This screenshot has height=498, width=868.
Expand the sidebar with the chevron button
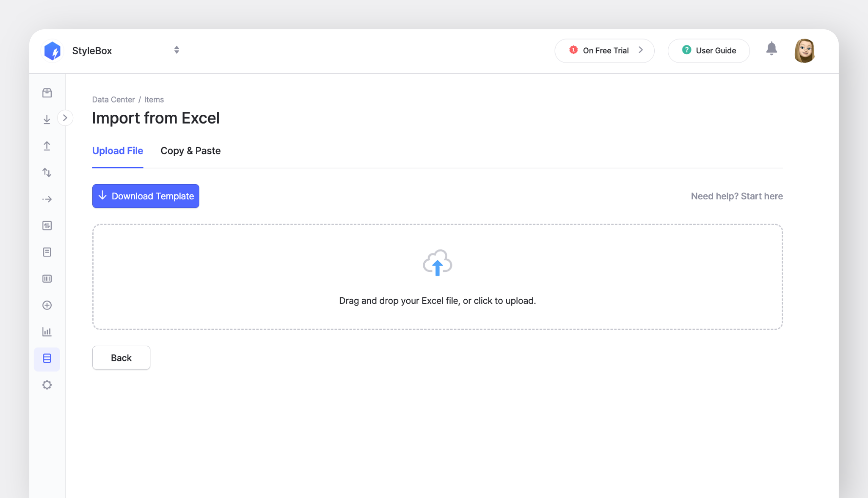(65, 118)
